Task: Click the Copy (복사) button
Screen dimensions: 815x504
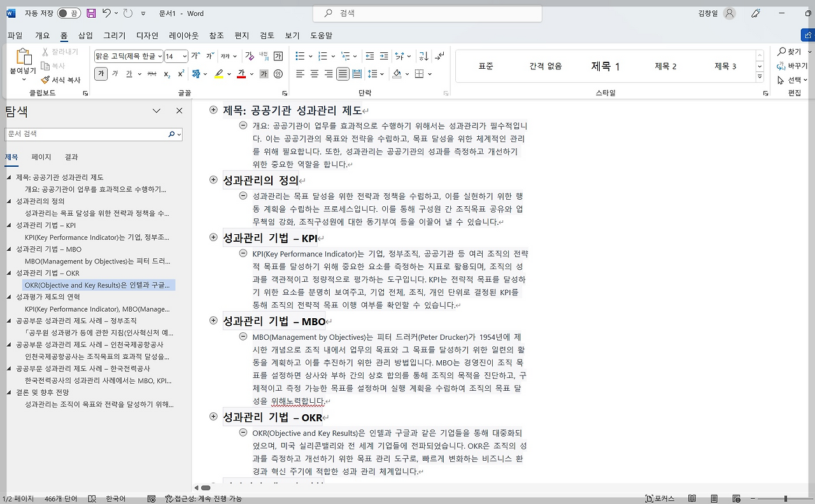Action: point(53,66)
